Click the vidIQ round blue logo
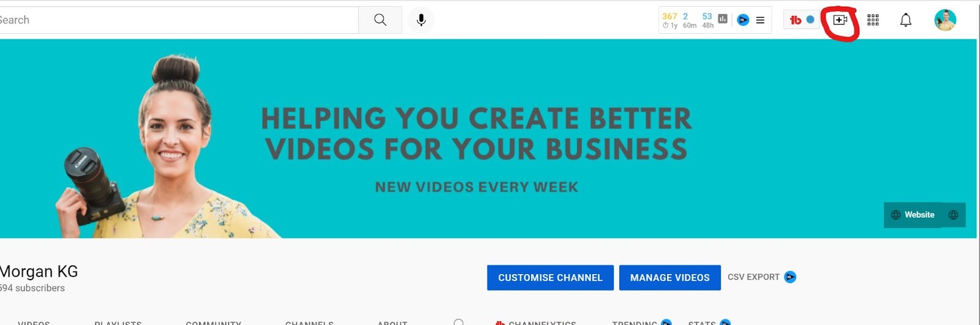The height and width of the screenshot is (325, 980). pos(743,20)
